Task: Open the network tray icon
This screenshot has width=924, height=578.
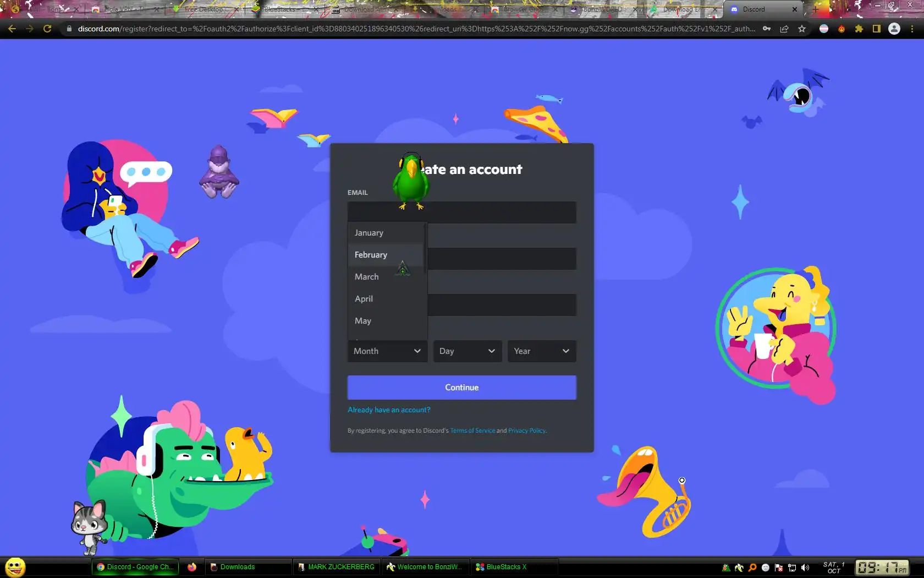Action: point(792,568)
